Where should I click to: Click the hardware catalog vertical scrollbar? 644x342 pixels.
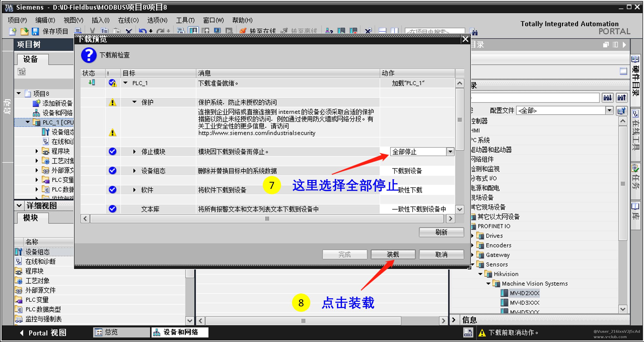623,184
